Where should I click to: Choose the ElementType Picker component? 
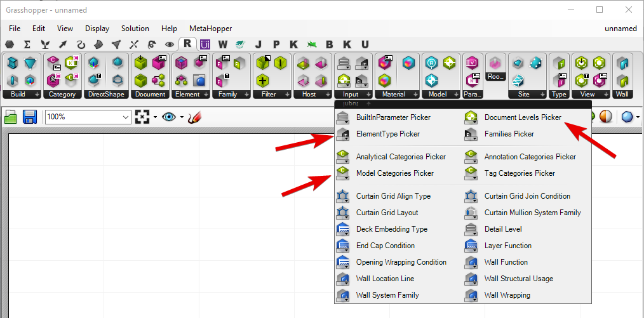tap(387, 134)
